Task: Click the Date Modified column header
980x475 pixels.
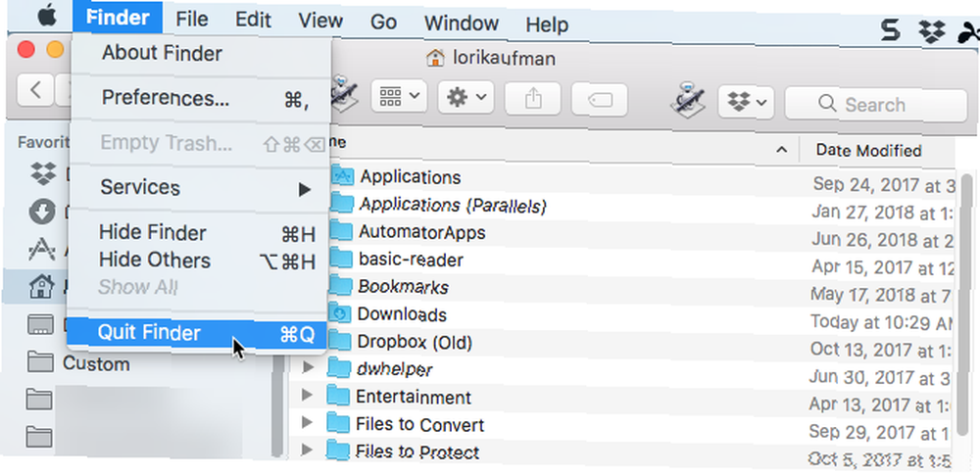Action: coord(868,151)
